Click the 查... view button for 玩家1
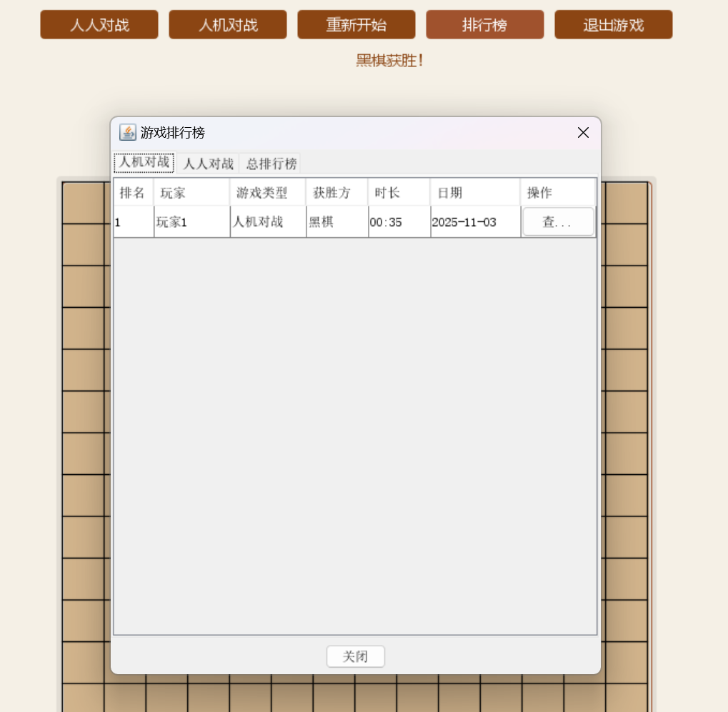The width and height of the screenshot is (728, 712). coord(558,222)
